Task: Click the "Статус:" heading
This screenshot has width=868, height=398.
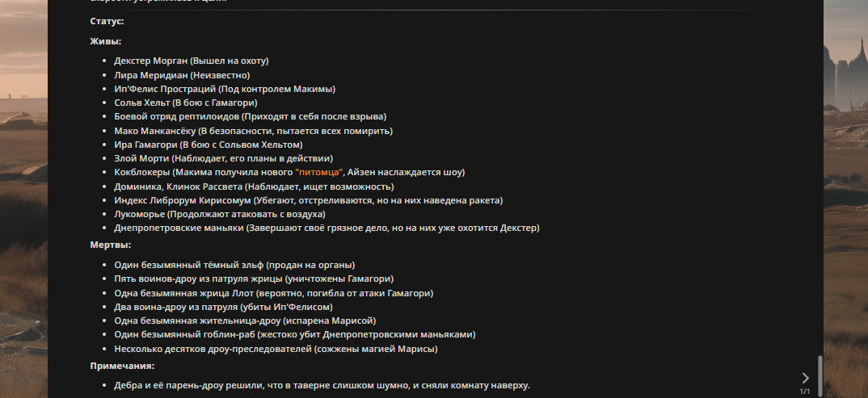Action: 107,22
